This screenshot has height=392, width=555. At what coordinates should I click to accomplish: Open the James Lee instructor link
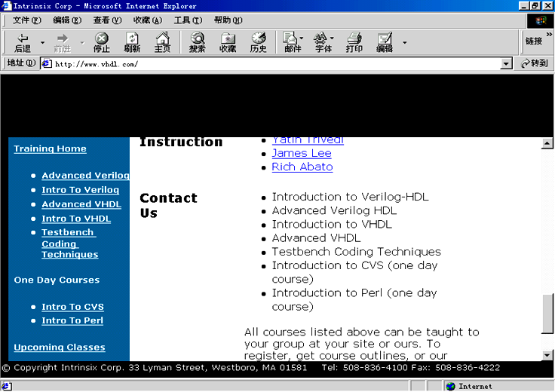(x=302, y=153)
